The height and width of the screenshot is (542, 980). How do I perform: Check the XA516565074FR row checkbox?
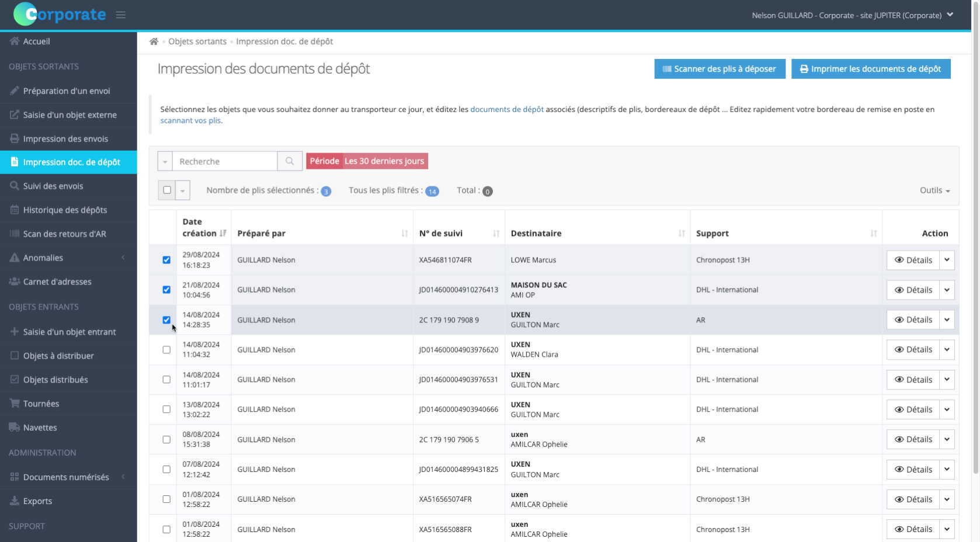coord(166,499)
